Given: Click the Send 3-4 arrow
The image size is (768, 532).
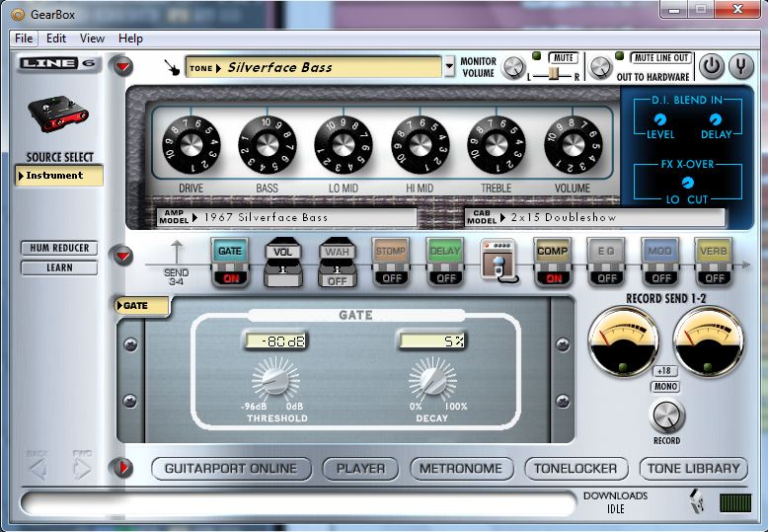Looking at the screenshot, I should tap(177, 253).
